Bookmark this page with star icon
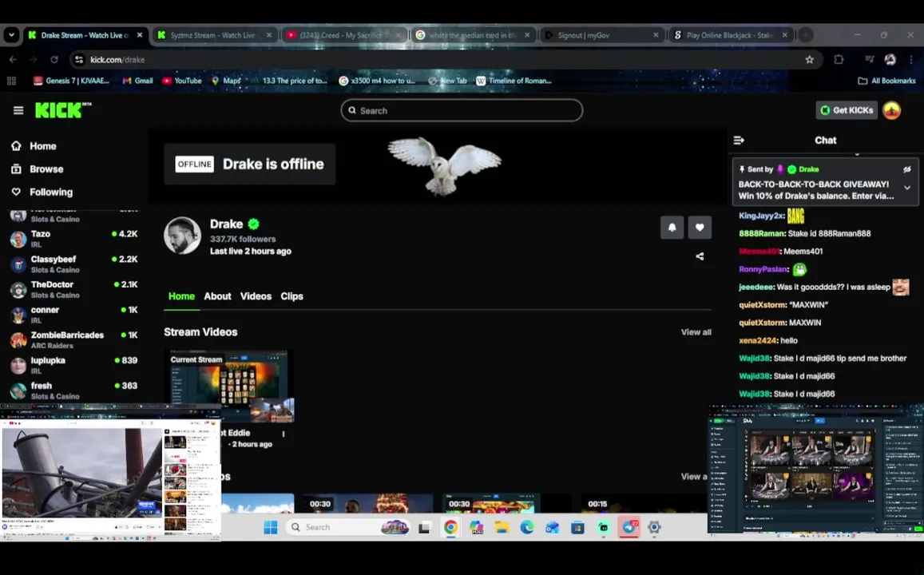Viewport: 924px width, 575px height. tap(809, 60)
